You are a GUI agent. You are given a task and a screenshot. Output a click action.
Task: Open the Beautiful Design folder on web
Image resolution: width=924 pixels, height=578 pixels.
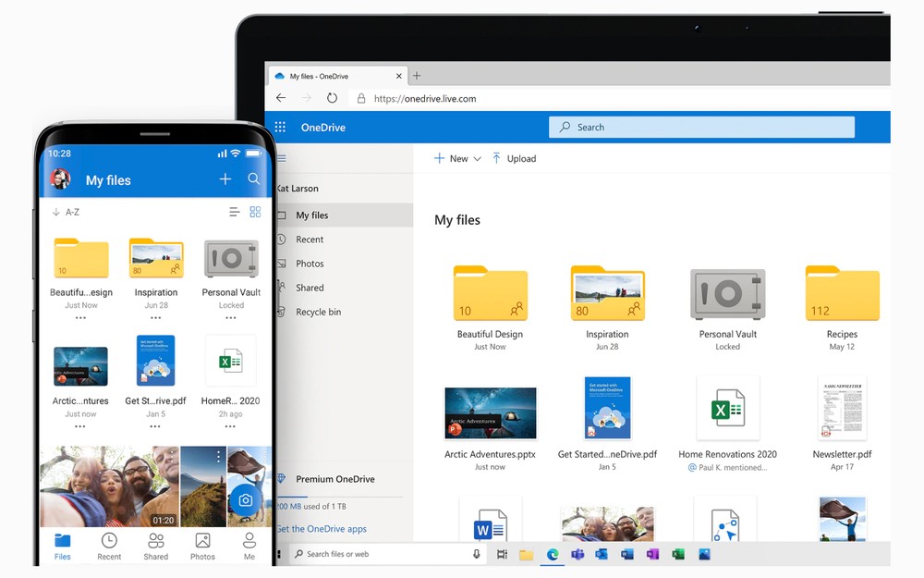pyautogui.click(x=491, y=293)
